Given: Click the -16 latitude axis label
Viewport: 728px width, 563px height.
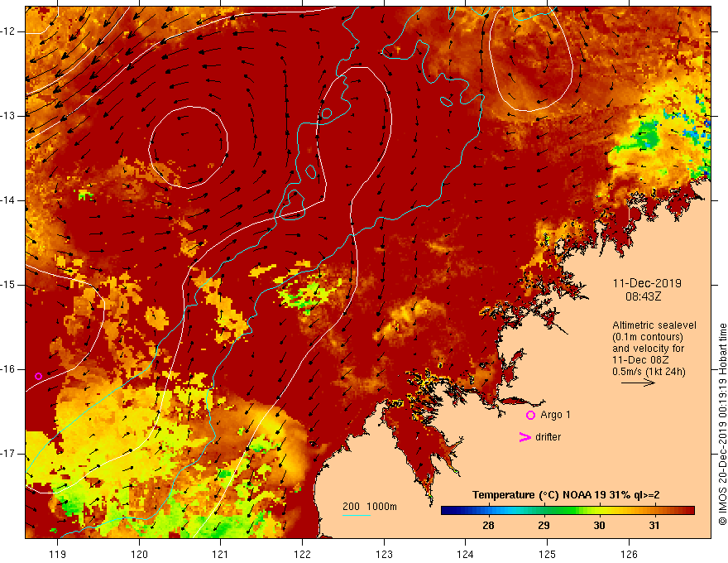Looking at the screenshot, I should (x=8, y=369).
